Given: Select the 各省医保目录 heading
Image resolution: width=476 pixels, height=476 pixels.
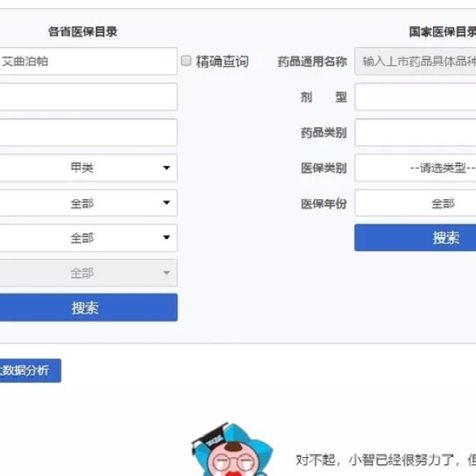Looking at the screenshot, I should 83,32.
